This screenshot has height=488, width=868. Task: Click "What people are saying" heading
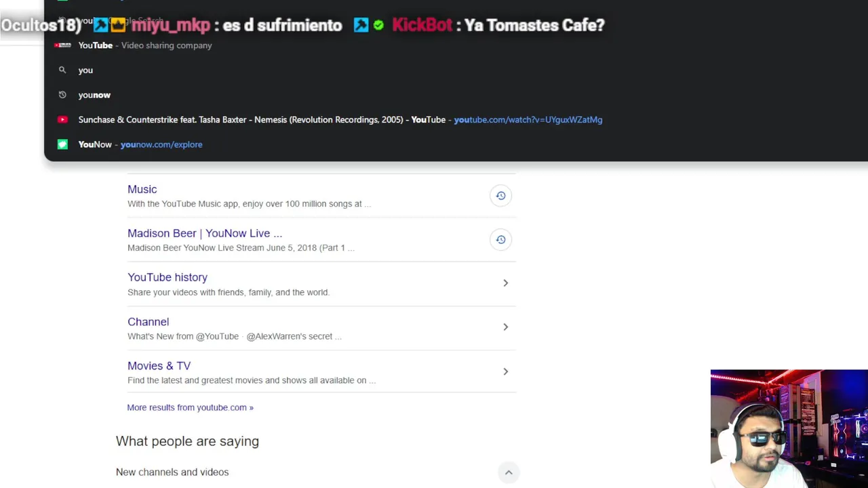click(187, 441)
